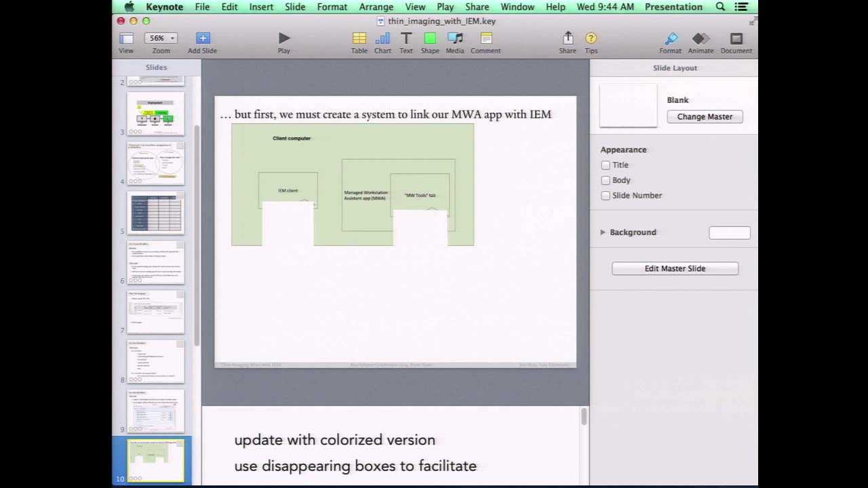
Task: Open the Help menu
Action: click(555, 7)
